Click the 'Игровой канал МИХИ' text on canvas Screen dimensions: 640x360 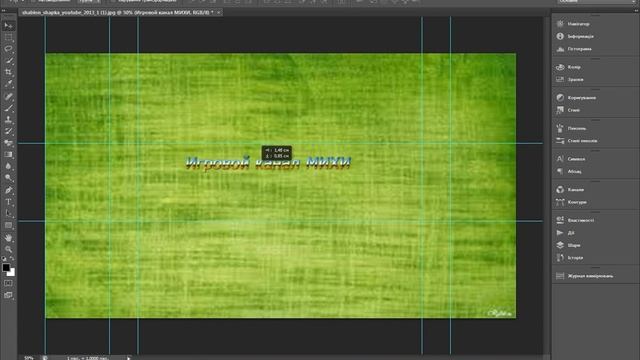point(268,163)
